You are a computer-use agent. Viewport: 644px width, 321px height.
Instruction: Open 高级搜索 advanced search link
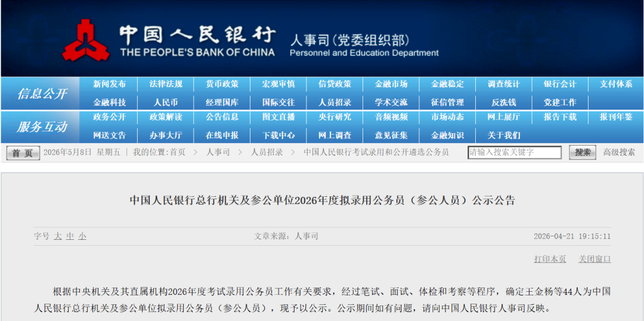[x=619, y=153]
